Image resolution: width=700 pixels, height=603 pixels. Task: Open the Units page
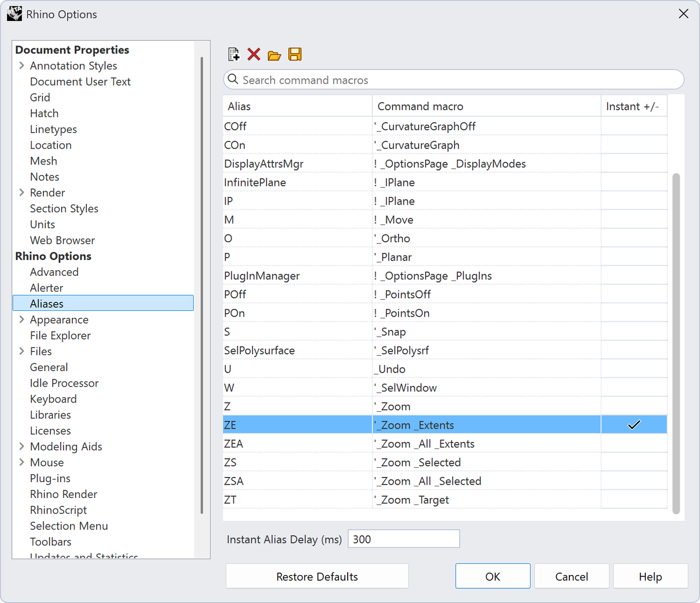pos(42,225)
